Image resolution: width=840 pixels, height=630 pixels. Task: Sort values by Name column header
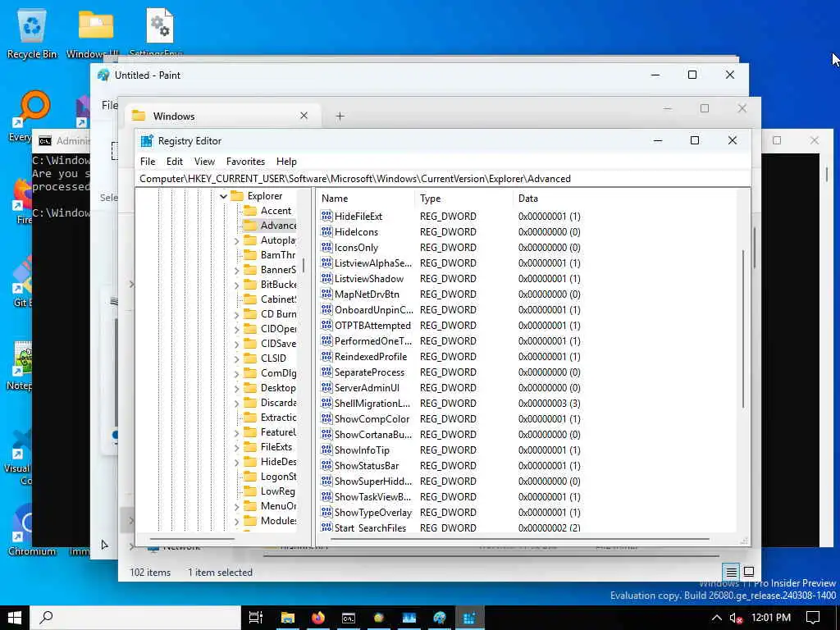pyautogui.click(x=366, y=199)
